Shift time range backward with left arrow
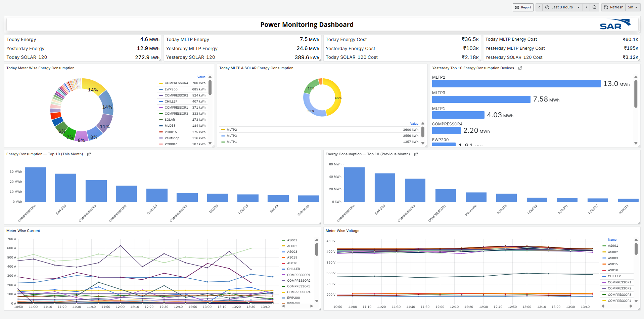Viewport: 644px width, 319px height. [x=539, y=7]
